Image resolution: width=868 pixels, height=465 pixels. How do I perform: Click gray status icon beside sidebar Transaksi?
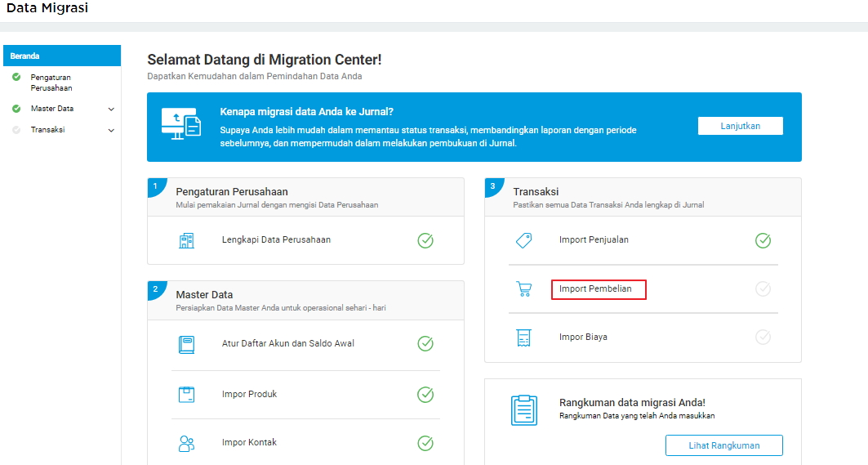coord(16,130)
